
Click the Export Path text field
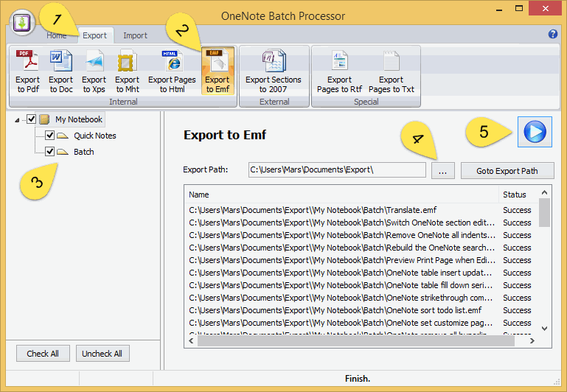pyautogui.click(x=337, y=169)
